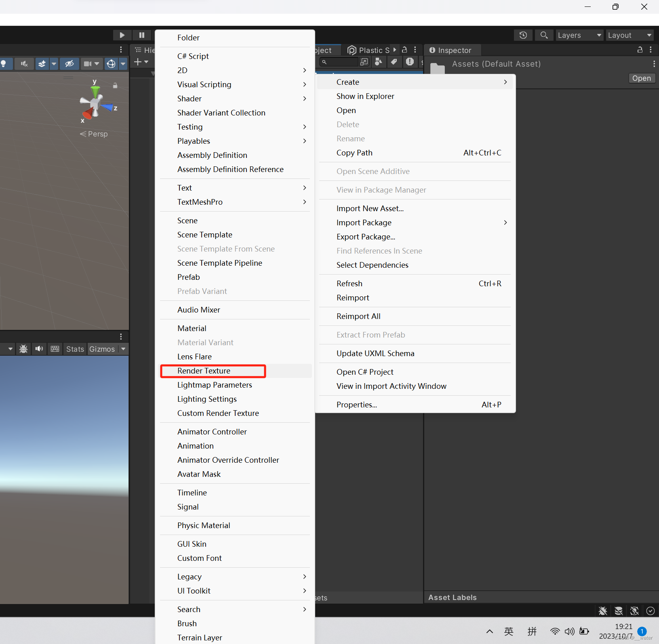Image resolution: width=659 pixels, height=644 pixels.
Task: Click the search icon in the toolbar
Action: pyautogui.click(x=544, y=35)
